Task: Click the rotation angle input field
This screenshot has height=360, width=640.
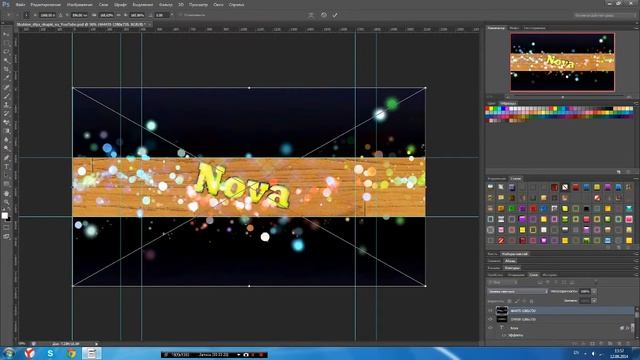Action: click(161, 15)
